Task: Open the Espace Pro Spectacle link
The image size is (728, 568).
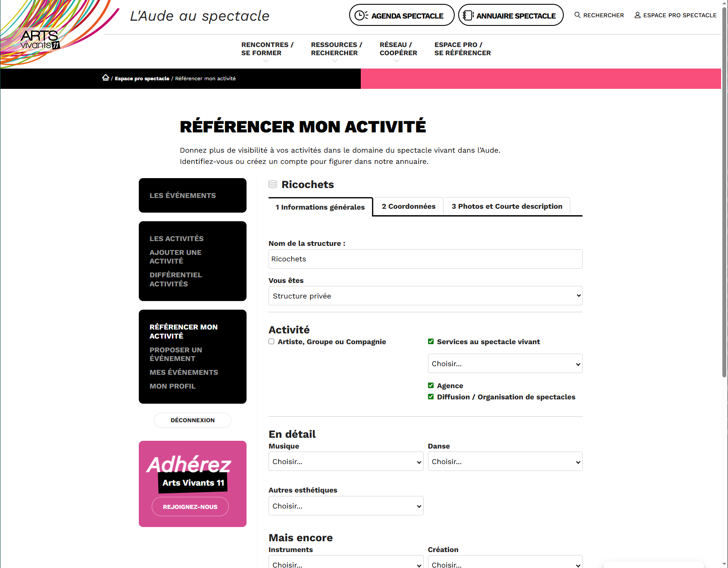Action: (675, 15)
